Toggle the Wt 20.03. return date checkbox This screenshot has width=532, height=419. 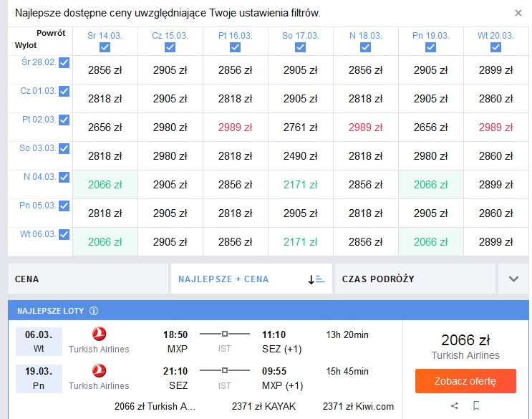point(495,47)
